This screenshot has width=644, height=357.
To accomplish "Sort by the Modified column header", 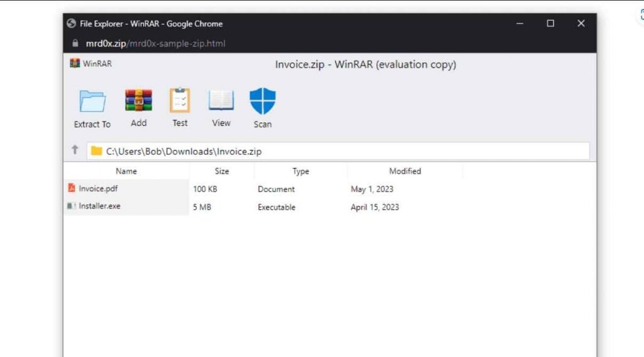I will pos(405,171).
